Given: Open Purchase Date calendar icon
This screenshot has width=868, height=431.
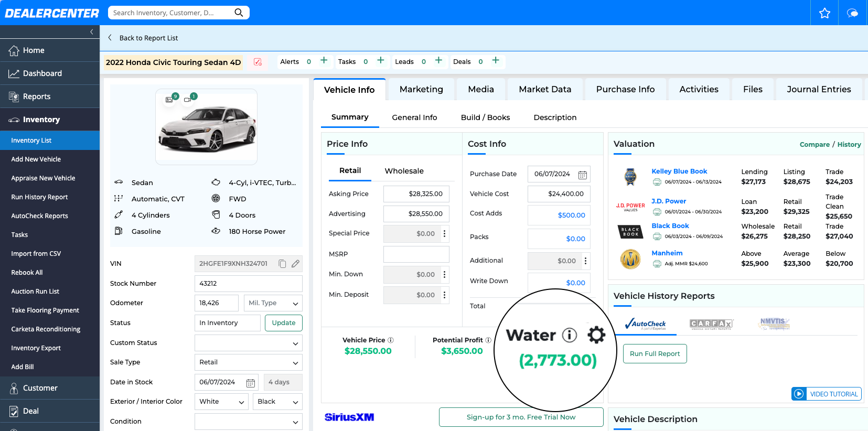Looking at the screenshot, I should (x=582, y=175).
